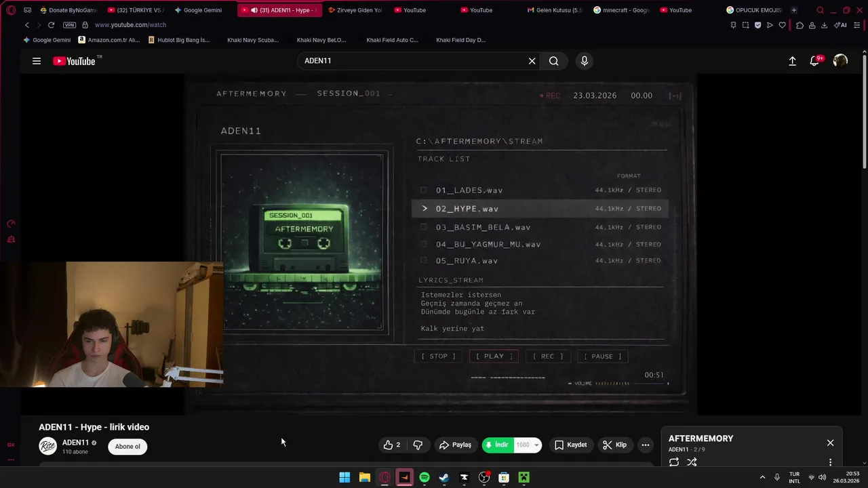868x488 pixels.
Task: Switch to Gelen Kutusu mail tab
Action: pos(555,10)
